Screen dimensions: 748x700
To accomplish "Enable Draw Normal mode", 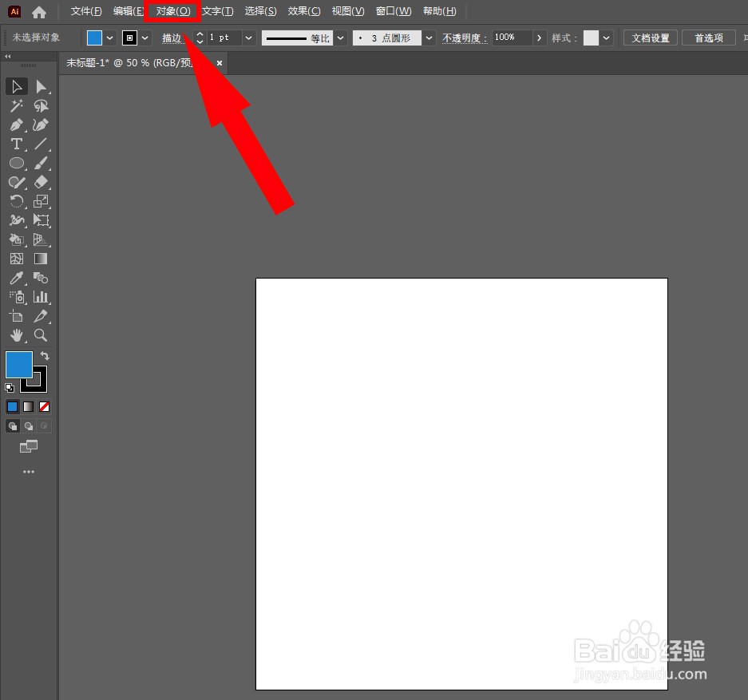I will point(13,425).
